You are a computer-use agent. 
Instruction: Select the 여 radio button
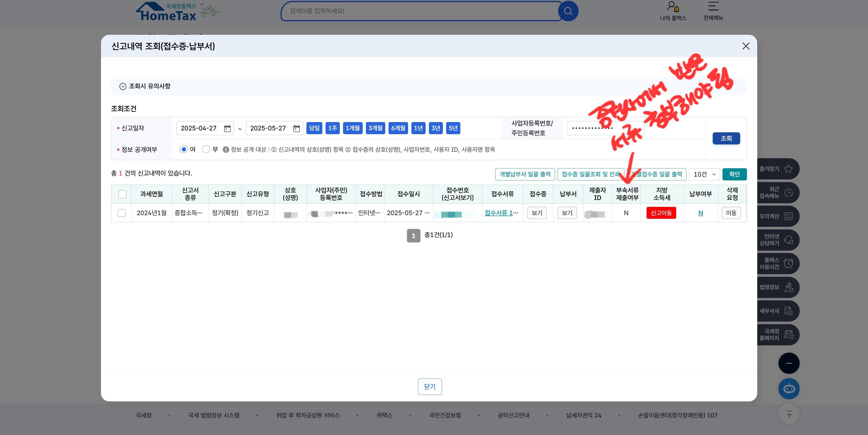(x=184, y=149)
